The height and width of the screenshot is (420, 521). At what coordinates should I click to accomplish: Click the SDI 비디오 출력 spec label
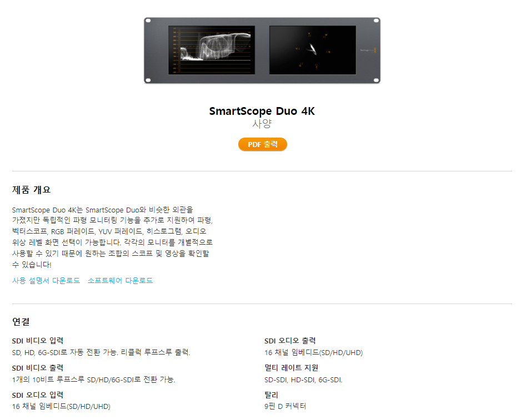click(x=38, y=368)
